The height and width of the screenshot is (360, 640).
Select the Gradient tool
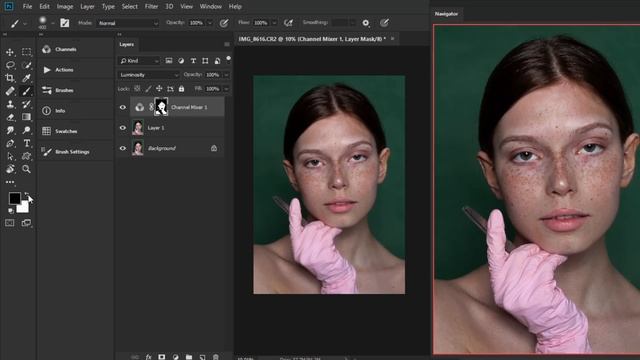pos(27,117)
